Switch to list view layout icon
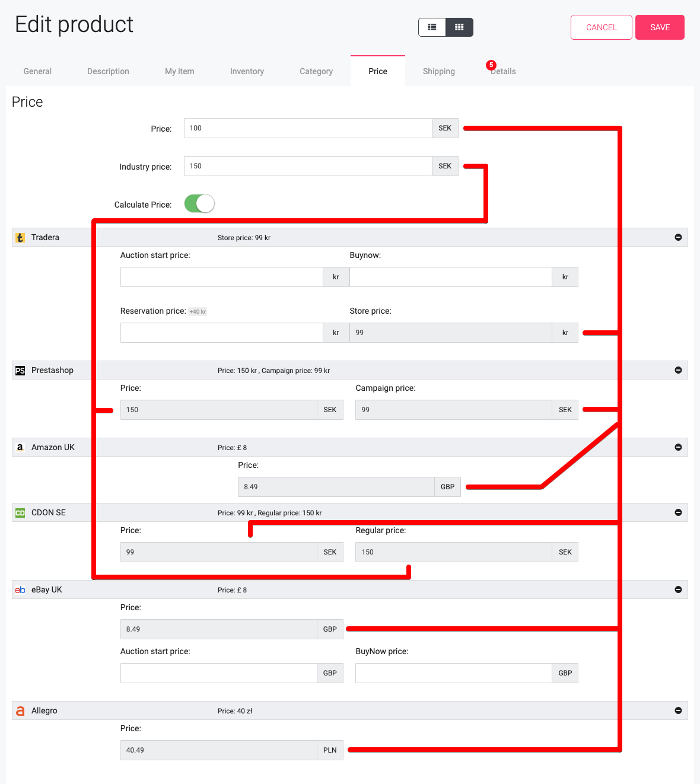700x784 pixels. click(432, 27)
